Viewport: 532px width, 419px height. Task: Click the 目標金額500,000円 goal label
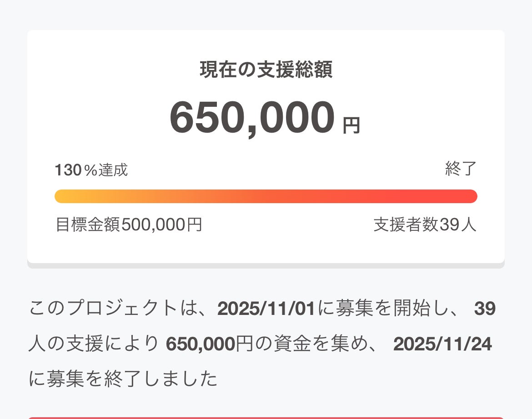129,224
